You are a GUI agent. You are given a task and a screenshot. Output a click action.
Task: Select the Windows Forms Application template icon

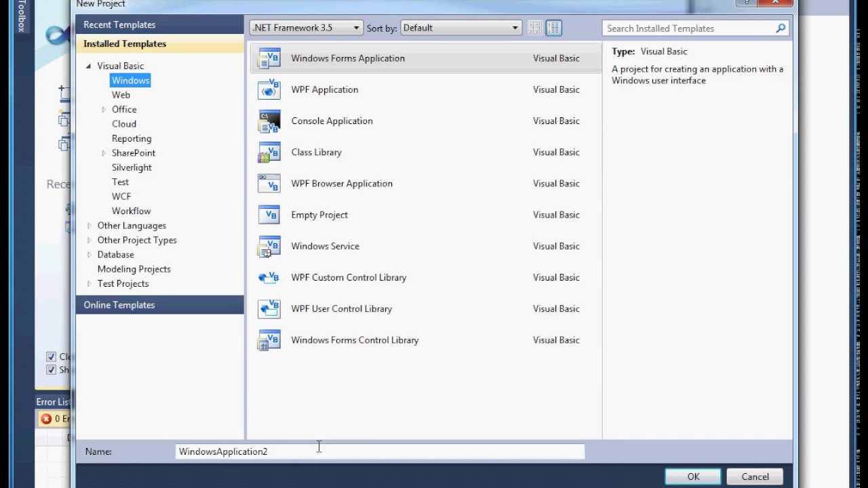tap(269, 58)
